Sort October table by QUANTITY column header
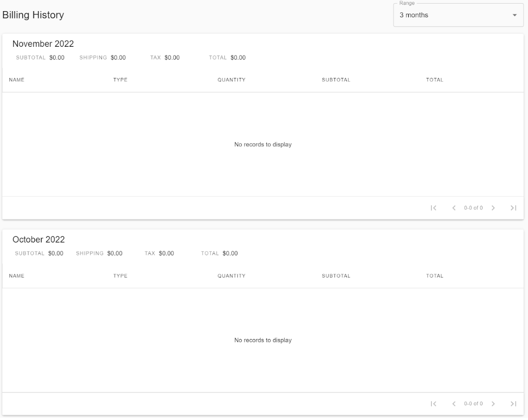This screenshot has width=528, height=420. pyautogui.click(x=231, y=276)
